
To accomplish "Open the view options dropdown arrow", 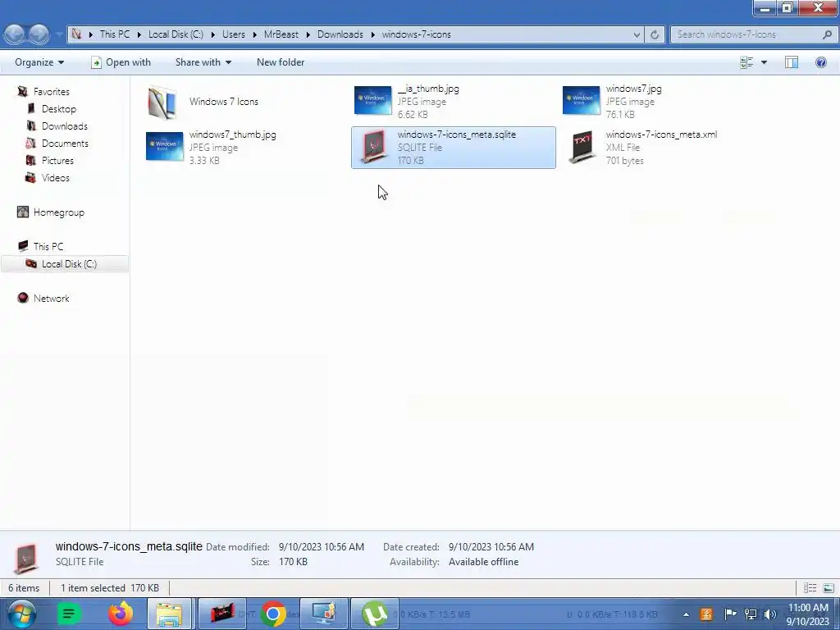I will click(764, 62).
